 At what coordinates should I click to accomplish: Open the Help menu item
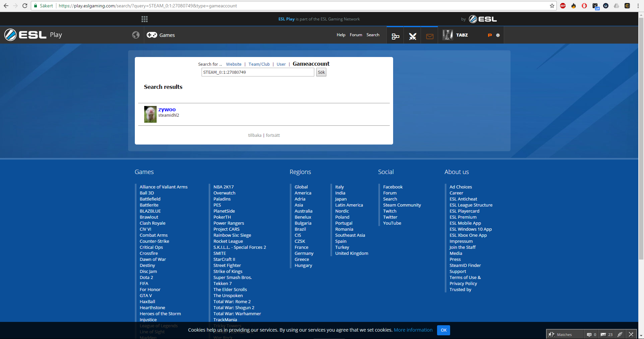[341, 35]
